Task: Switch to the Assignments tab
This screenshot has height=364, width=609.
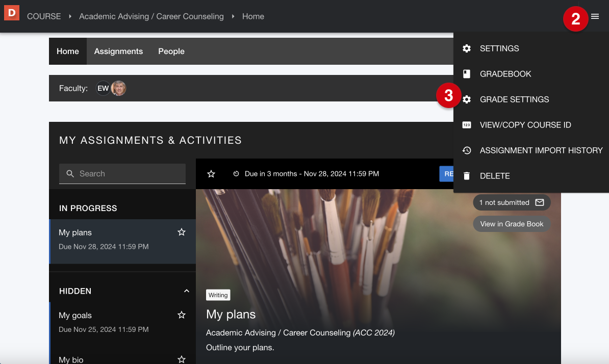Action: click(118, 51)
